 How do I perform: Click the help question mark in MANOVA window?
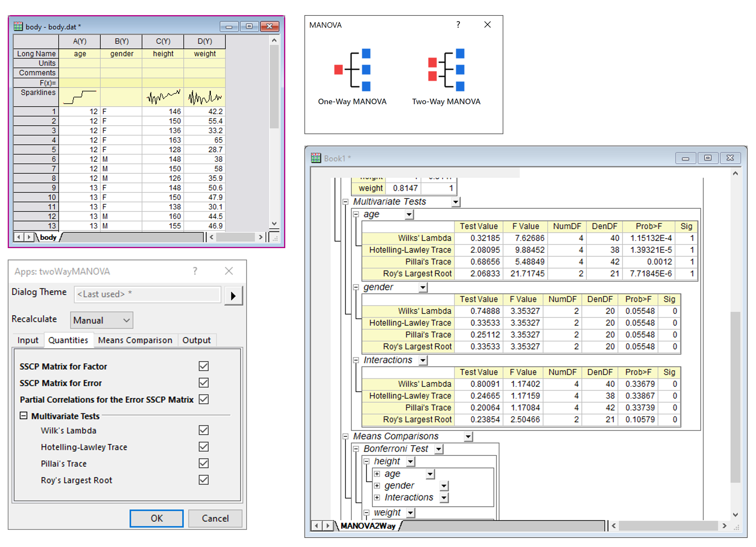point(458,25)
